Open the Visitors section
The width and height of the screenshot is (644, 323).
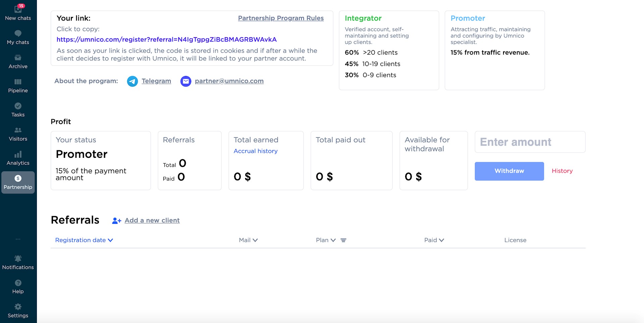18,134
